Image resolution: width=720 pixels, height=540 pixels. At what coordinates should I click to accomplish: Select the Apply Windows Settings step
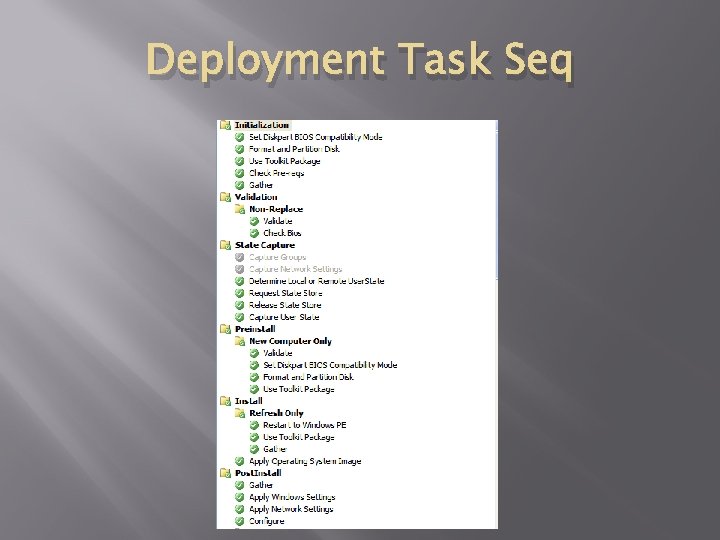292,497
